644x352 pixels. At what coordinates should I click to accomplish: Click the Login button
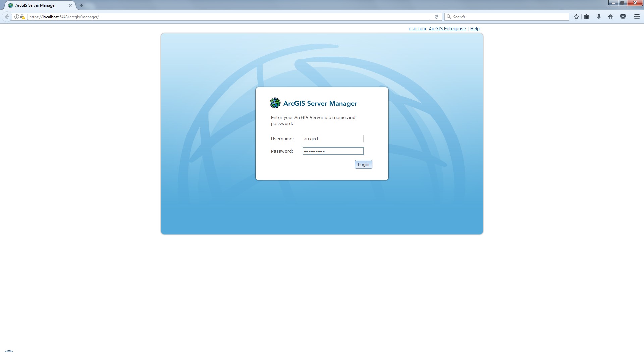[364, 164]
